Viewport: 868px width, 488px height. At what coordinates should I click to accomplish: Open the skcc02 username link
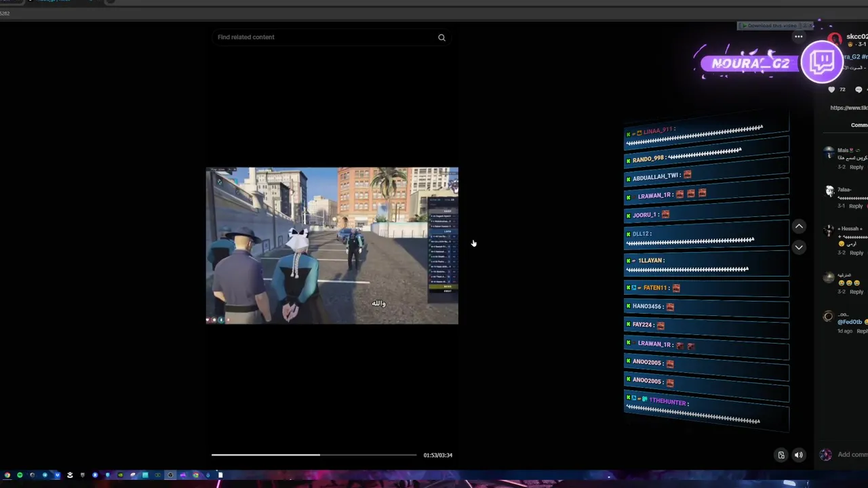pyautogui.click(x=857, y=37)
